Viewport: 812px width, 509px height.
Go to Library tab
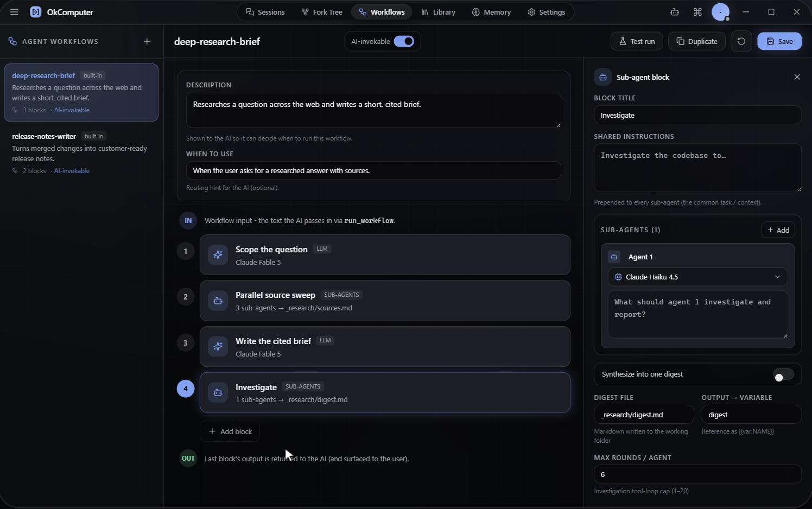(438, 12)
